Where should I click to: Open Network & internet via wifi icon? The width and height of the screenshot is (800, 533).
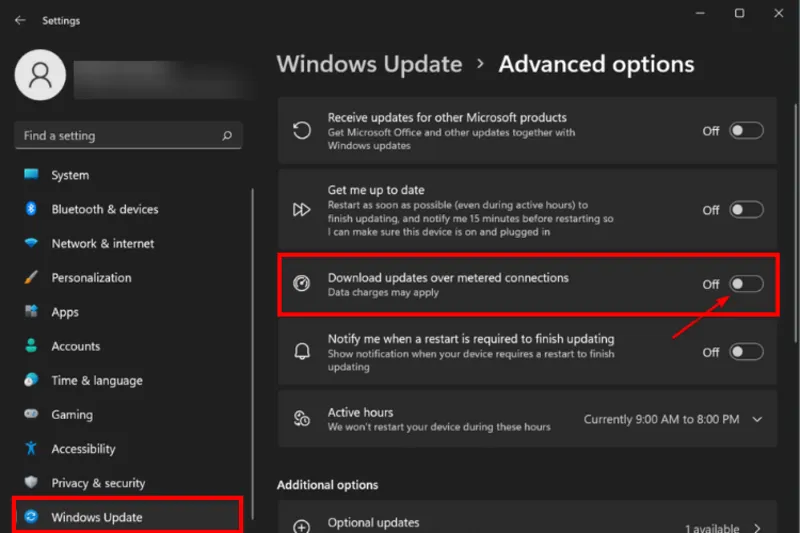(31, 243)
